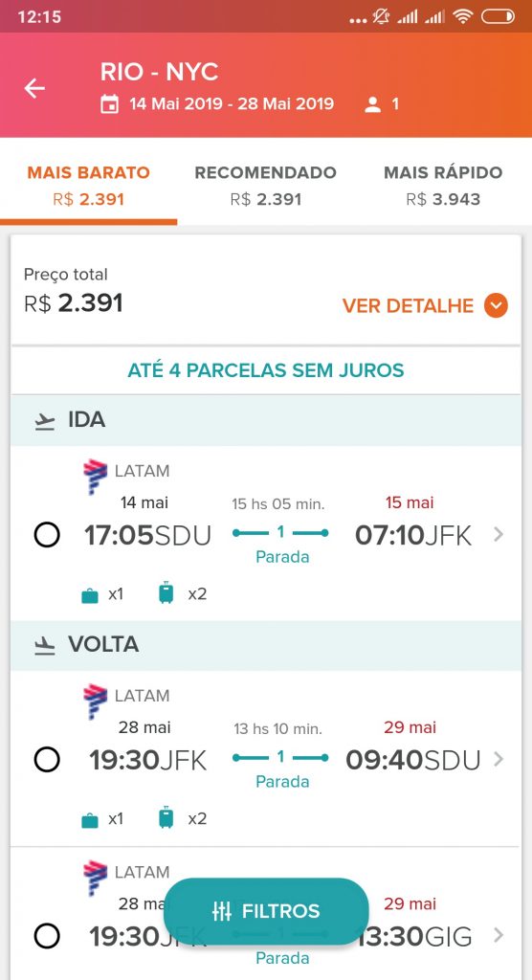Tap the passenger count person icon
Screen dimensions: 532x980
pyautogui.click(x=372, y=104)
